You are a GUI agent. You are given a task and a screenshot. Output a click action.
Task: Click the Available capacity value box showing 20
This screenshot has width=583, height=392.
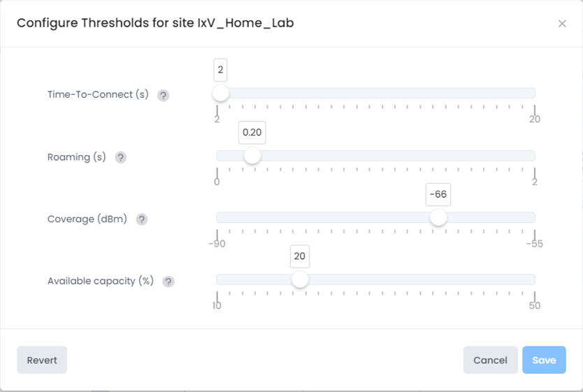300,256
